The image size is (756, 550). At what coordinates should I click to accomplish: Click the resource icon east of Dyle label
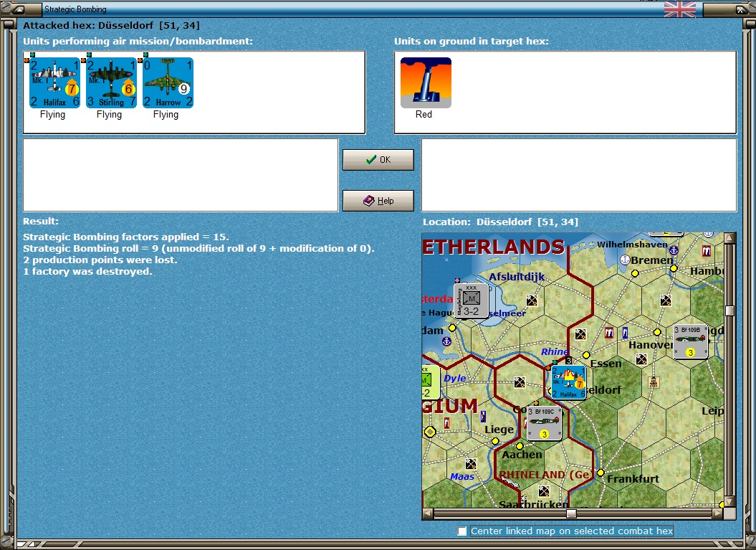tap(520, 382)
